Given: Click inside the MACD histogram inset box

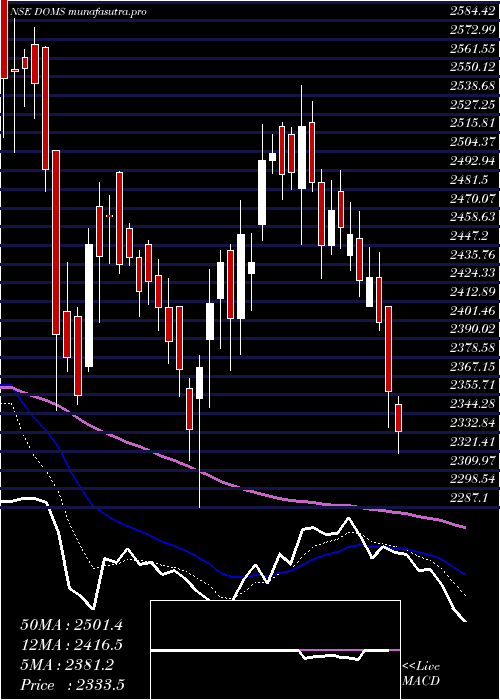Looking at the screenshot, I should tap(275, 650).
